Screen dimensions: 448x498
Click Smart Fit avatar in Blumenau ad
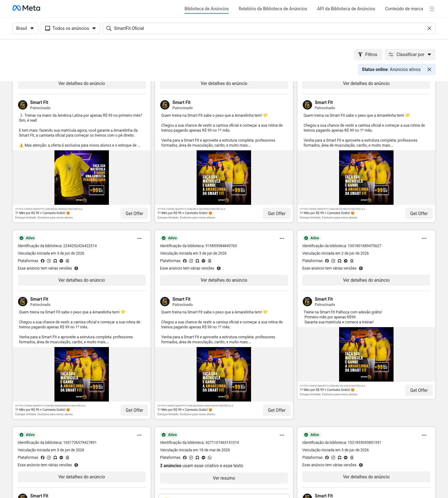23,105
